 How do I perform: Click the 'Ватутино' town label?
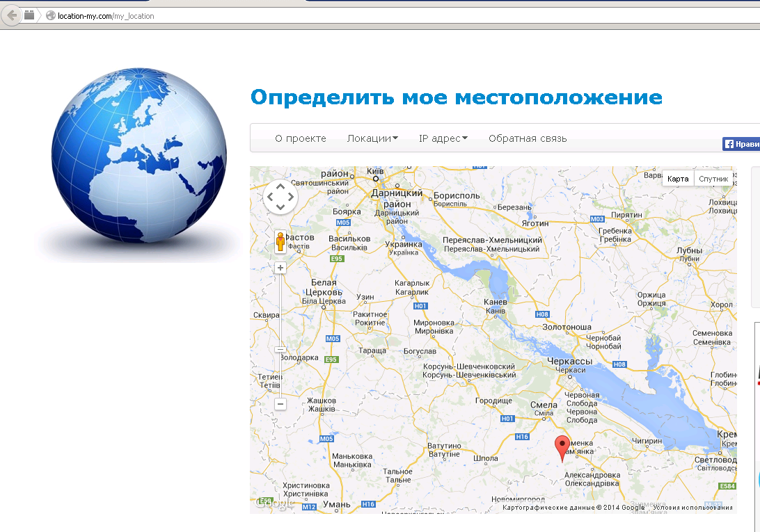point(445,446)
